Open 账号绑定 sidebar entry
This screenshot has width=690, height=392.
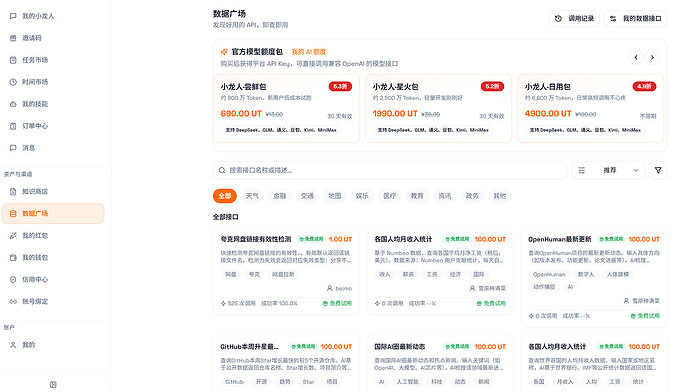[53, 301]
